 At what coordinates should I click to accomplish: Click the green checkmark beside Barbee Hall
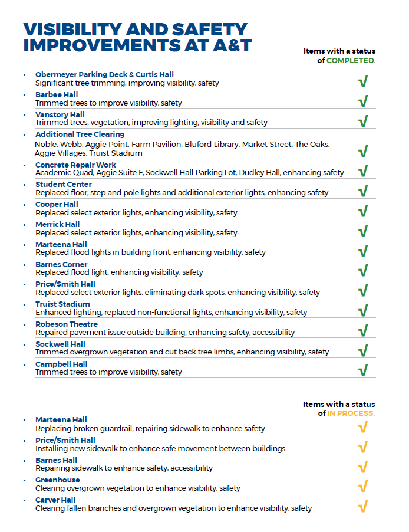tap(363, 101)
